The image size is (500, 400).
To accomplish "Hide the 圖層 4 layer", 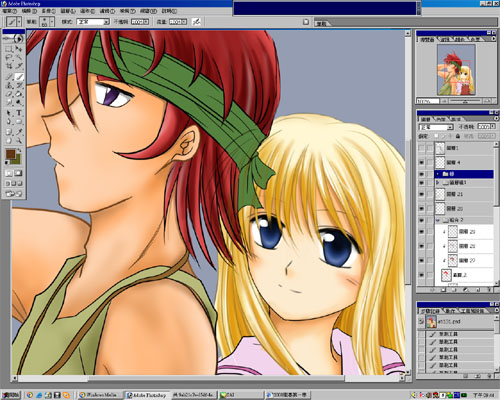I will (x=421, y=162).
